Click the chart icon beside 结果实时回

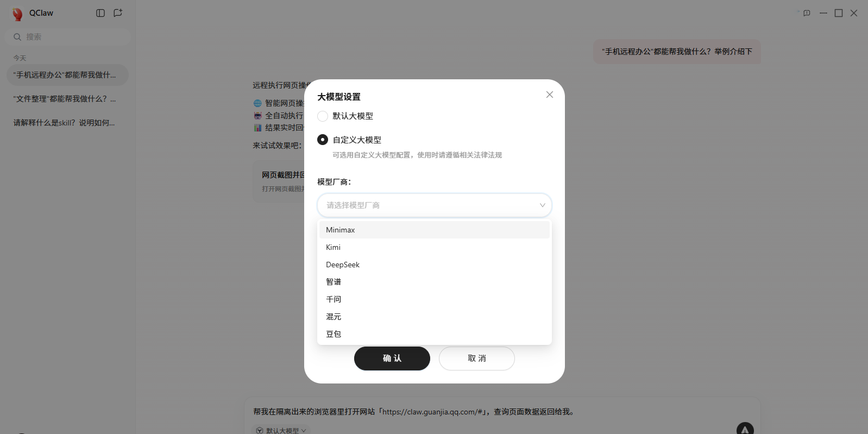257,128
